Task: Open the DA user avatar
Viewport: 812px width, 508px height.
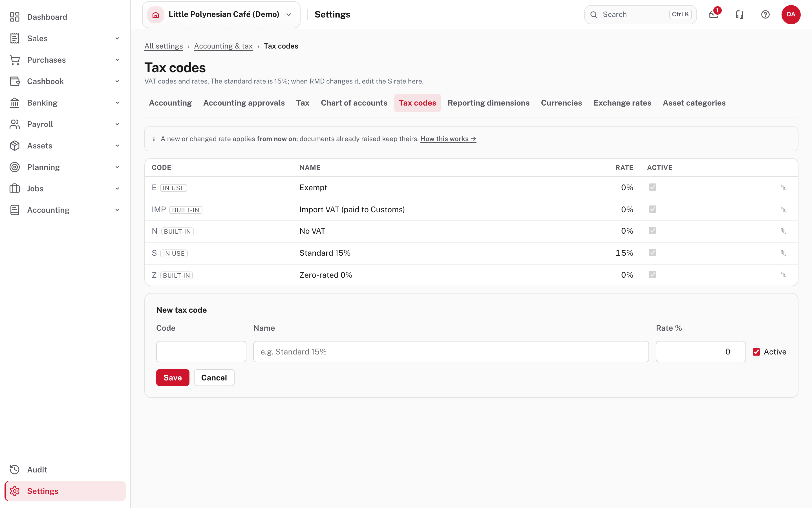Action: click(x=791, y=14)
